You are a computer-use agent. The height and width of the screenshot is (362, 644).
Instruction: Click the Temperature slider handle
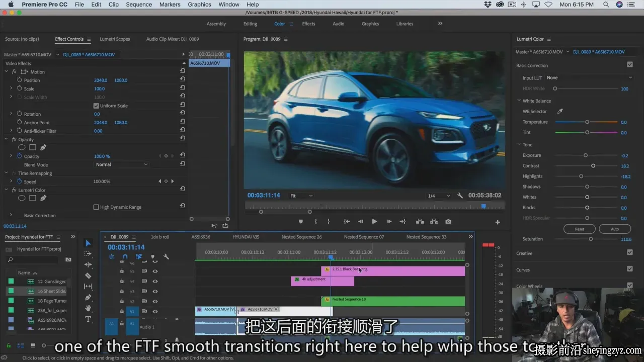[587, 122]
